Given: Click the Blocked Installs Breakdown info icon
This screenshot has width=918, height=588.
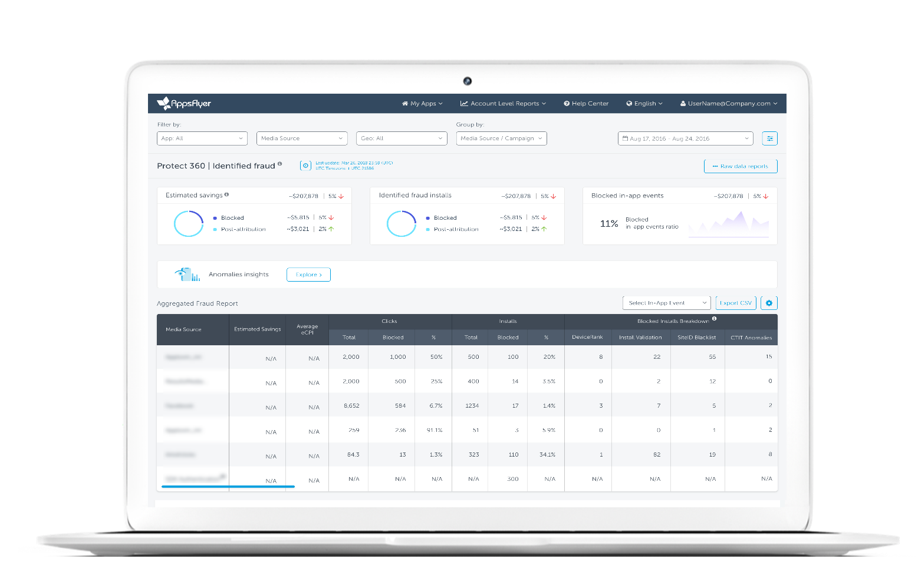Looking at the screenshot, I should (x=714, y=319).
